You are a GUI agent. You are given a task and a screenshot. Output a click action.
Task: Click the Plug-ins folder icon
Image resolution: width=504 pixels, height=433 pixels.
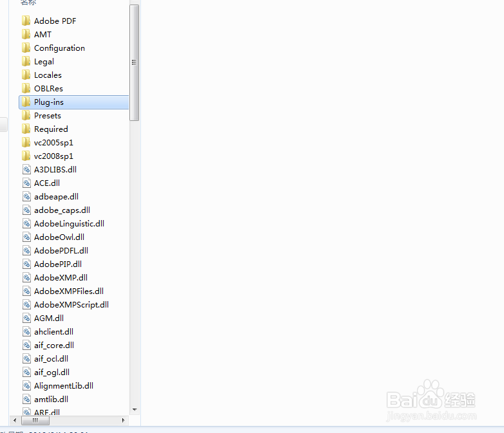[x=26, y=102]
